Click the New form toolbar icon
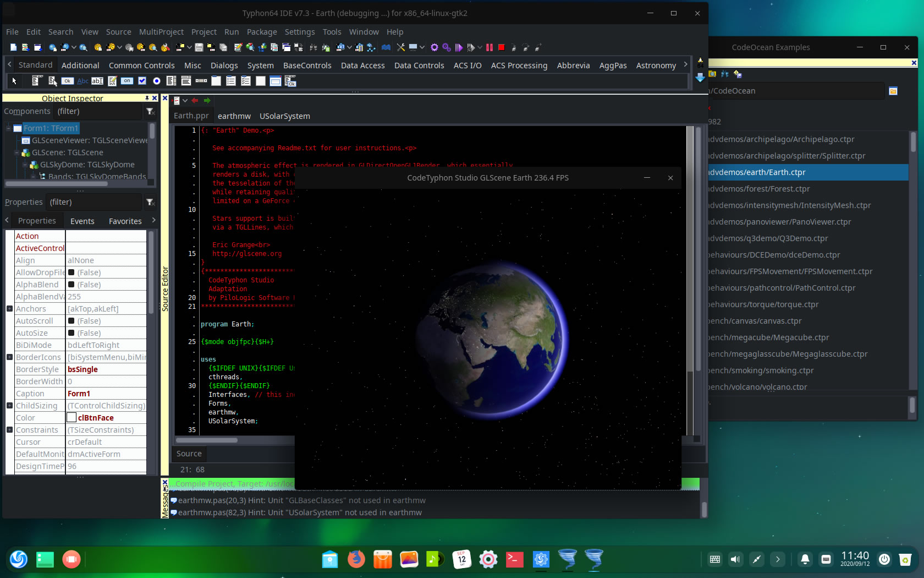924x578 pixels. [x=38, y=48]
